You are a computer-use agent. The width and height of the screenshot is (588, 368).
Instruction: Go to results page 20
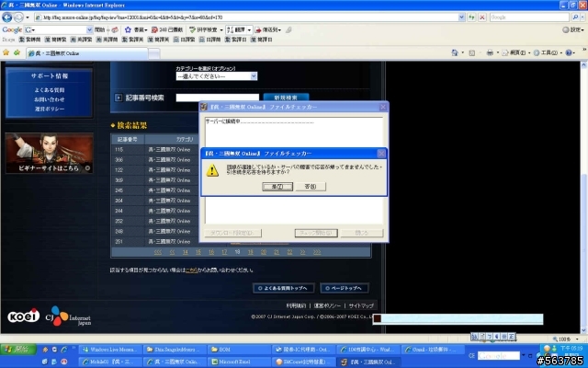pos(264,252)
